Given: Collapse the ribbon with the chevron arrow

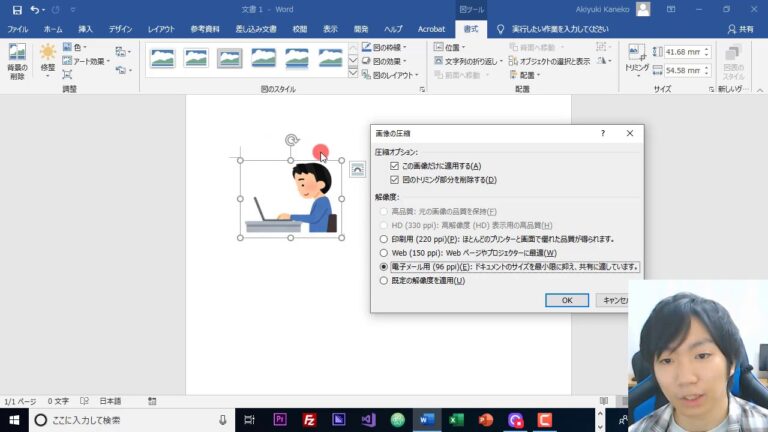Looking at the screenshot, I should click(760, 90).
